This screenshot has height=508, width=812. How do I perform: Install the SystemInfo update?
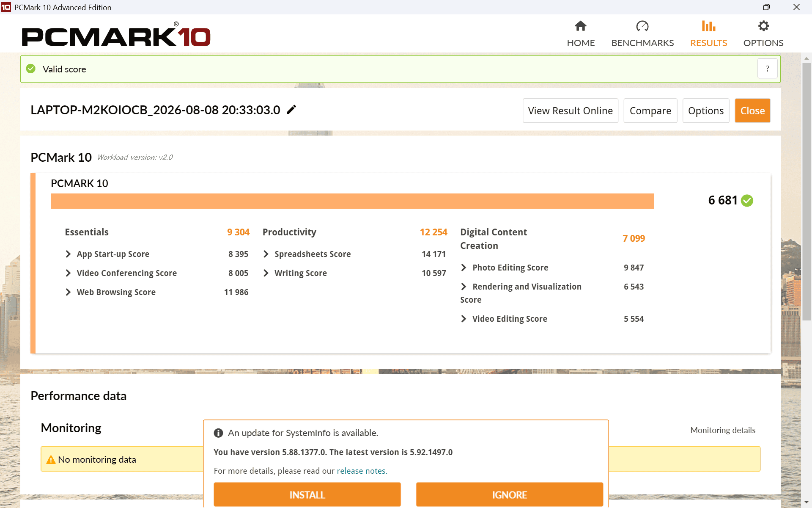307,494
